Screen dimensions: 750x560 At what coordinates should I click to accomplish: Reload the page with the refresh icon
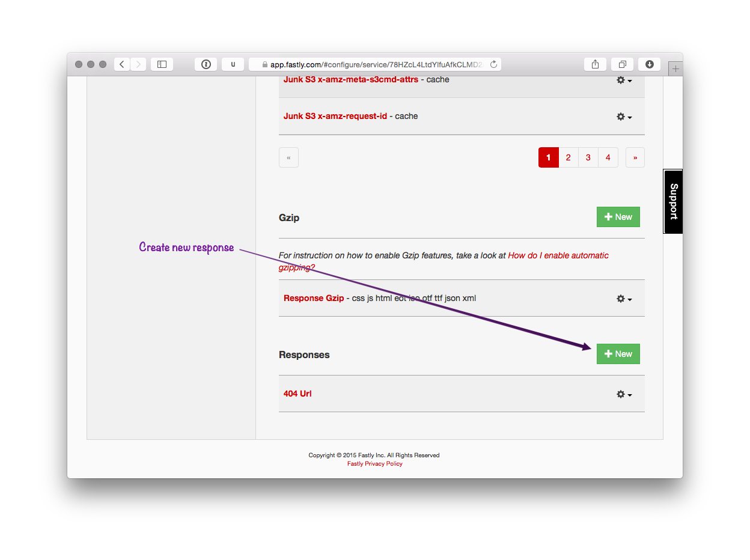coord(494,64)
